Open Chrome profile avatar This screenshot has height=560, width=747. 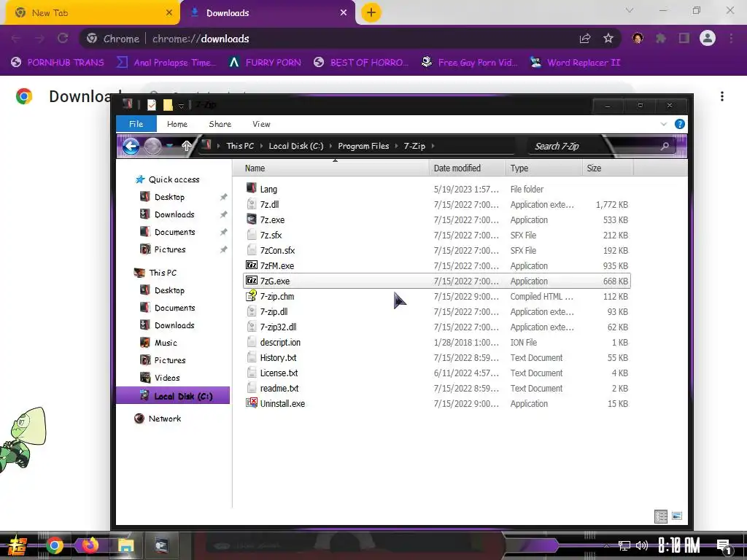coord(708,38)
